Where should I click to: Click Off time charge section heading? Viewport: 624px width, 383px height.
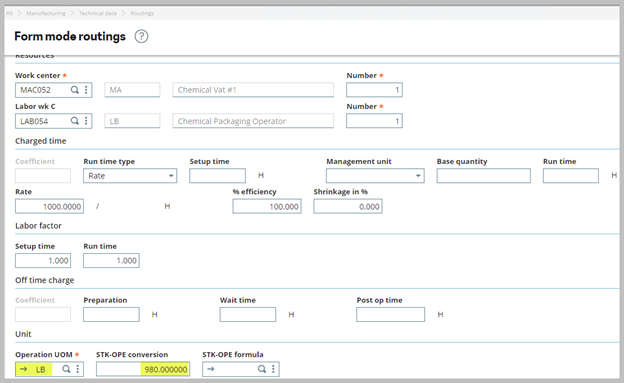pyautogui.click(x=45, y=280)
